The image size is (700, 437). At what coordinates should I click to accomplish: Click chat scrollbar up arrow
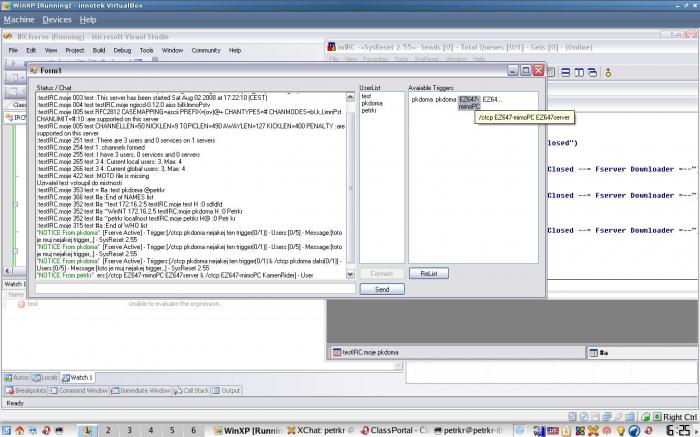point(350,97)
